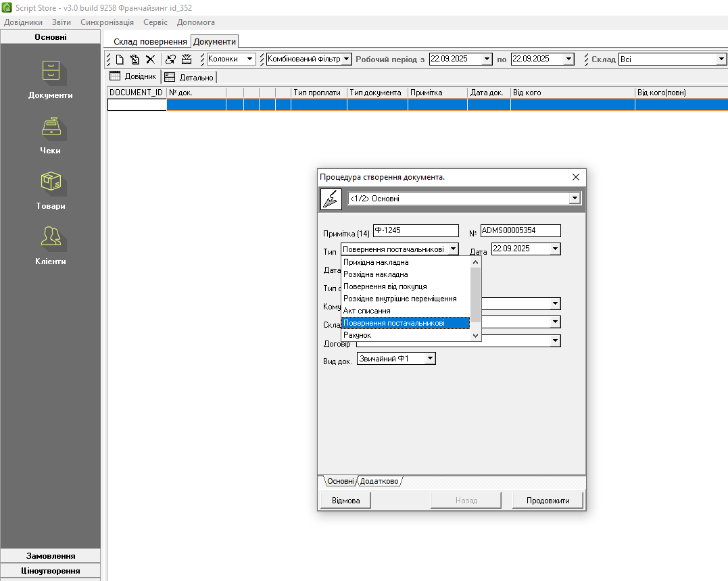Select Акт списання from type list
728x581 pixels.
pos(366,311)
